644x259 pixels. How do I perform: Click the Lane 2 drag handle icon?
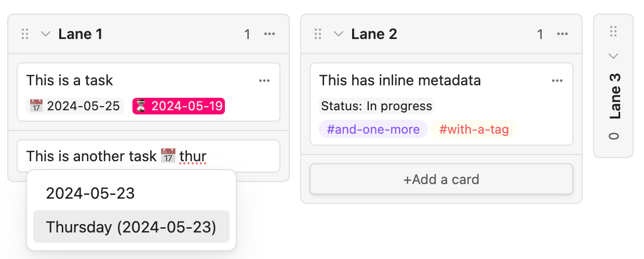[318, 34]
